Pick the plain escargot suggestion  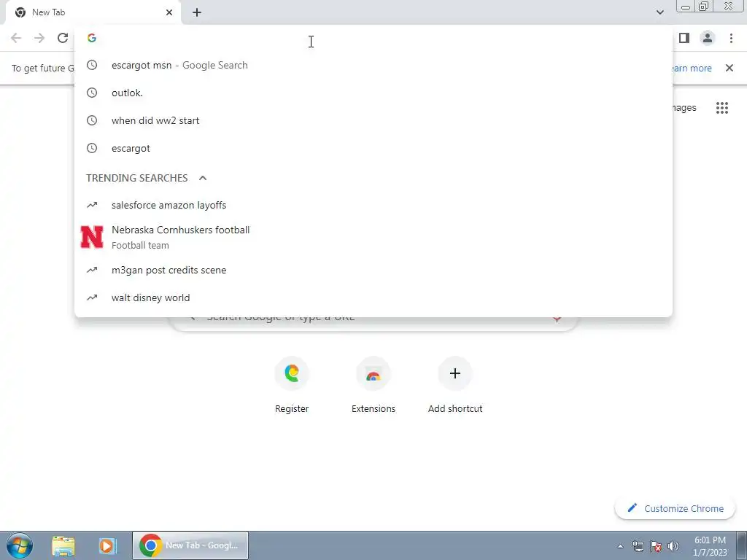pyautogui.click(x=373, y=148)
